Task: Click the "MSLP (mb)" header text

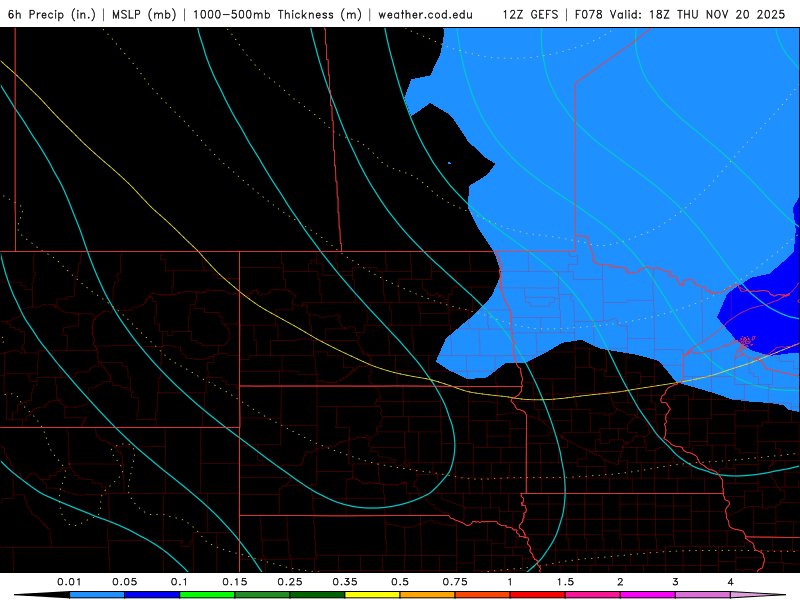Action: tap(144, 14)
